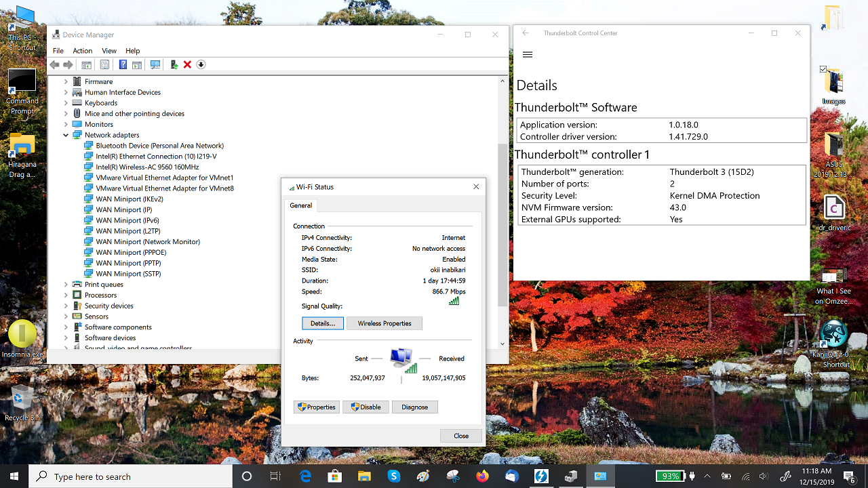Open Microsoft Edge from the taskbar

pyautogui.click(x=305, y=476)
